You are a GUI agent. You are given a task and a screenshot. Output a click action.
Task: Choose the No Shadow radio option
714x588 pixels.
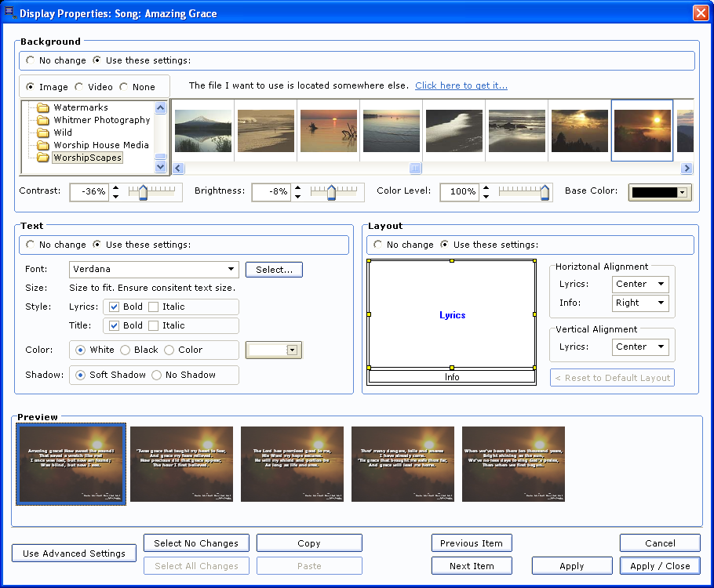[157, 375]
